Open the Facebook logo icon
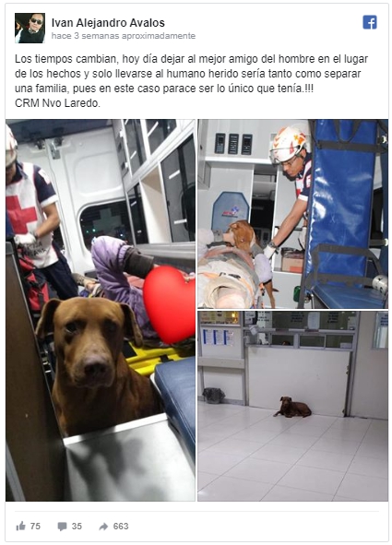 tap(370, 22)
